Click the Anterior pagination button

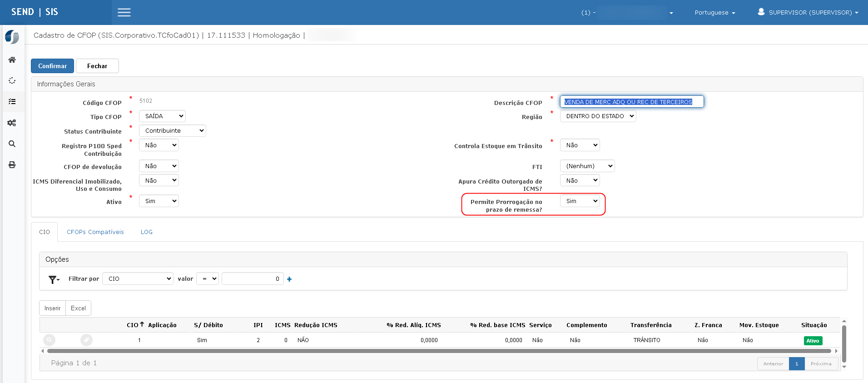point(773,363)
